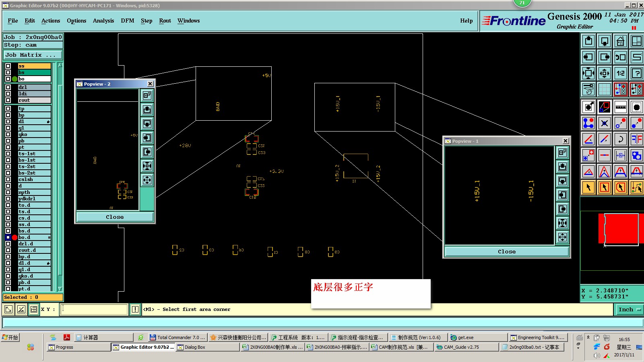Click the red display dot on layer bo.d
Viewport: 644px width, 362px height.
15,237
